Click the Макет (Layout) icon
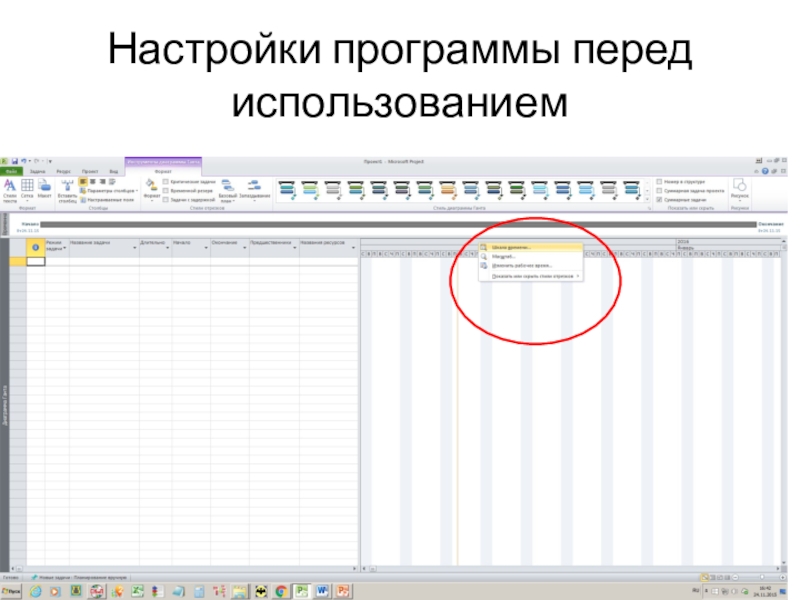The image size is (800, 600). coord(44,190)
